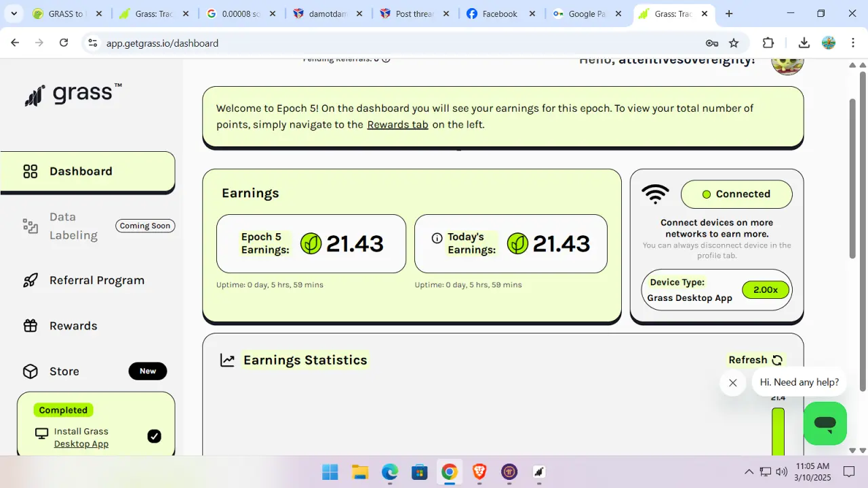The height and width of the screenshot is (488, 868).
Task: Click the 2.00x device multiplier badge
Action: (766, 290)
